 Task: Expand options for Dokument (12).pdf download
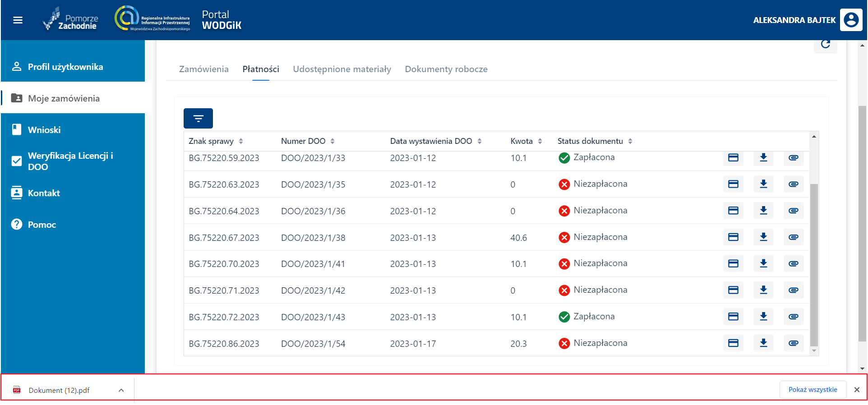click(121, 390)
